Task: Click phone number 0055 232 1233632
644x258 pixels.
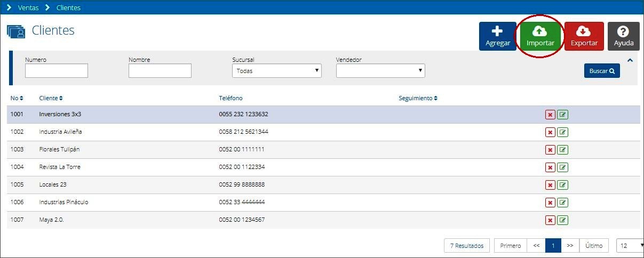Action: 243,114
